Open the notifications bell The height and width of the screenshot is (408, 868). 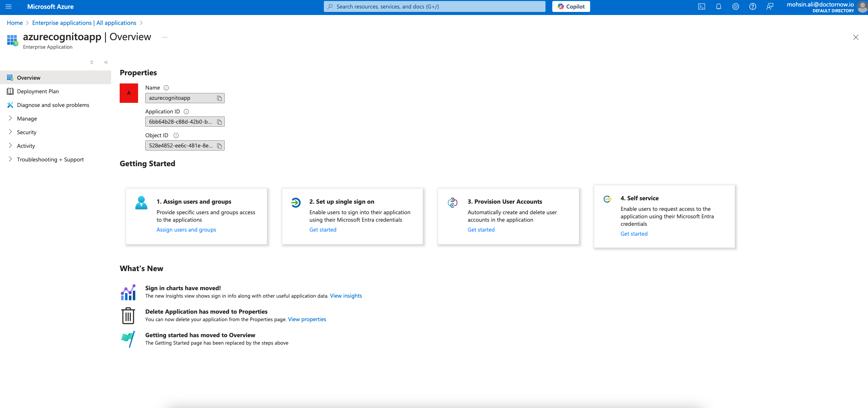pos(719,6)
